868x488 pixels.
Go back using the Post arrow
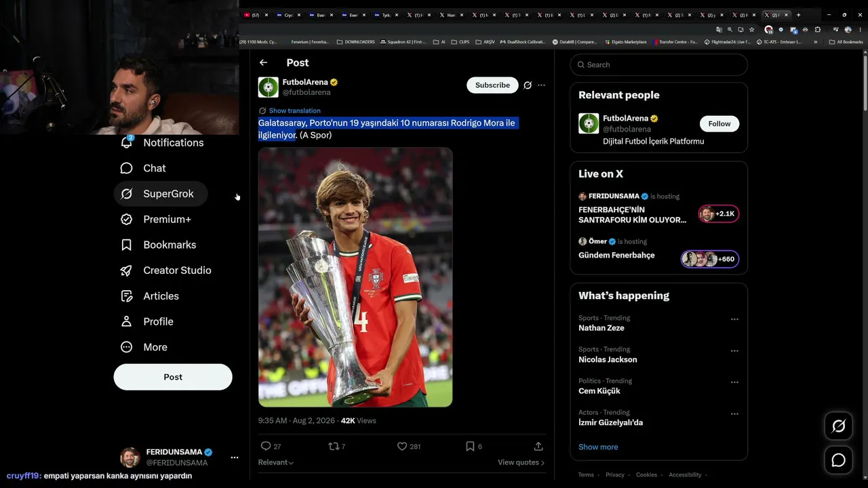click(263, 63)
